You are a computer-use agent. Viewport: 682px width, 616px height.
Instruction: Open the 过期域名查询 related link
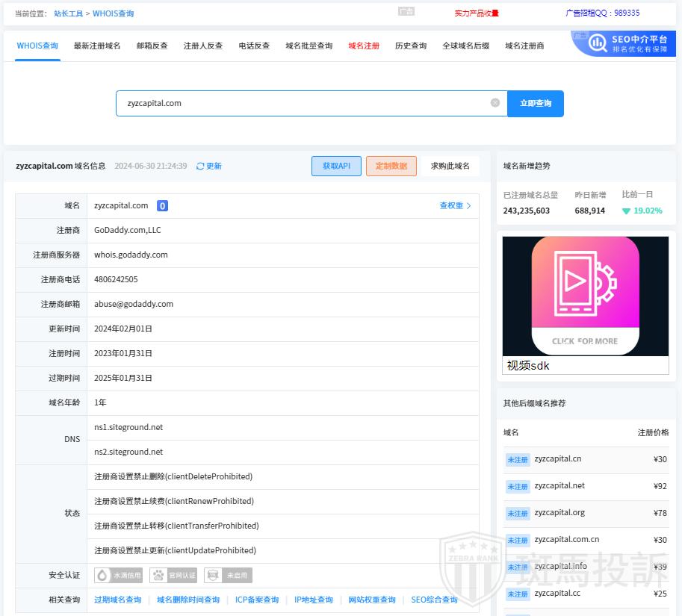pyautogui.click(x=117, y=600)
